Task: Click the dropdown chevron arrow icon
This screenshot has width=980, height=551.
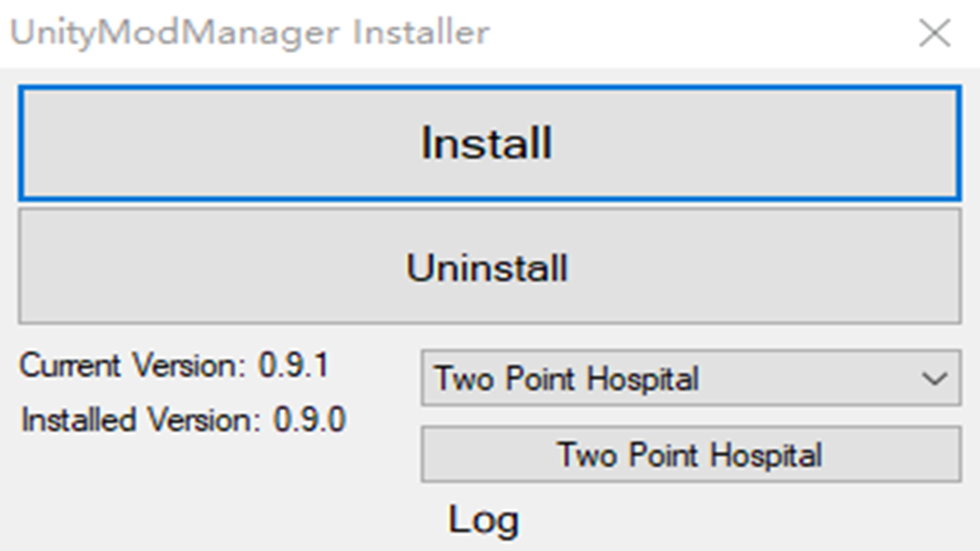Action: pos(934,379)
